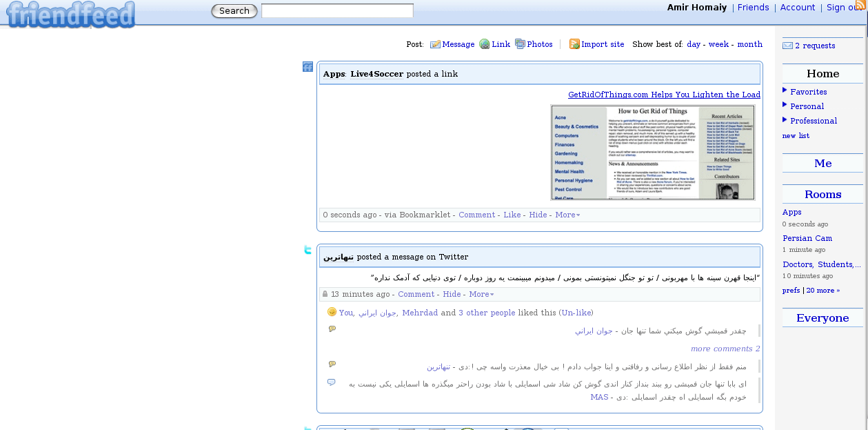Screen dimensions: 868x430
Task: Click the Message post envelope icon
Action: (435, 44)
